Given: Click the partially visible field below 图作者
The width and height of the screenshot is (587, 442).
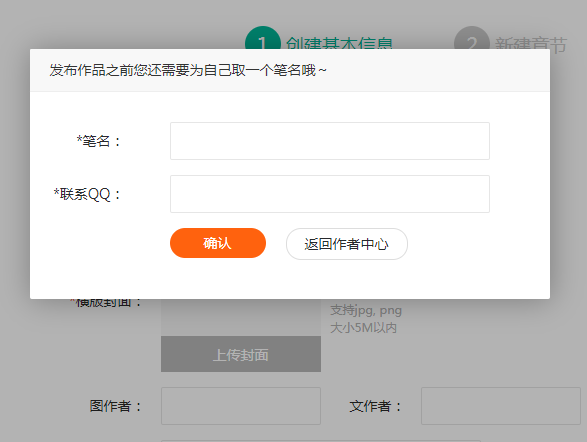Looking at the screenshot, I should point(320,441).
